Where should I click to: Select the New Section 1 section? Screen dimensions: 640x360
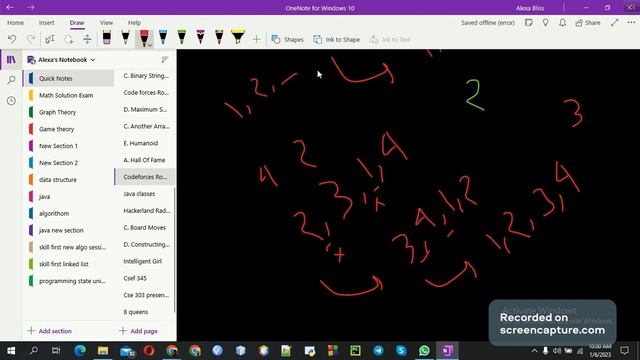tap(68, 146)
